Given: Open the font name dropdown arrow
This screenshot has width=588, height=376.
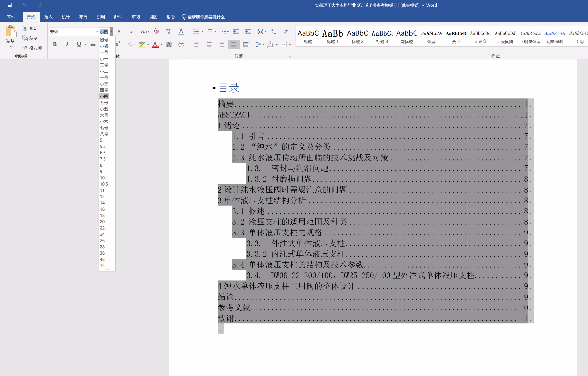Looking at the screenshot, I should pos(97,32).
